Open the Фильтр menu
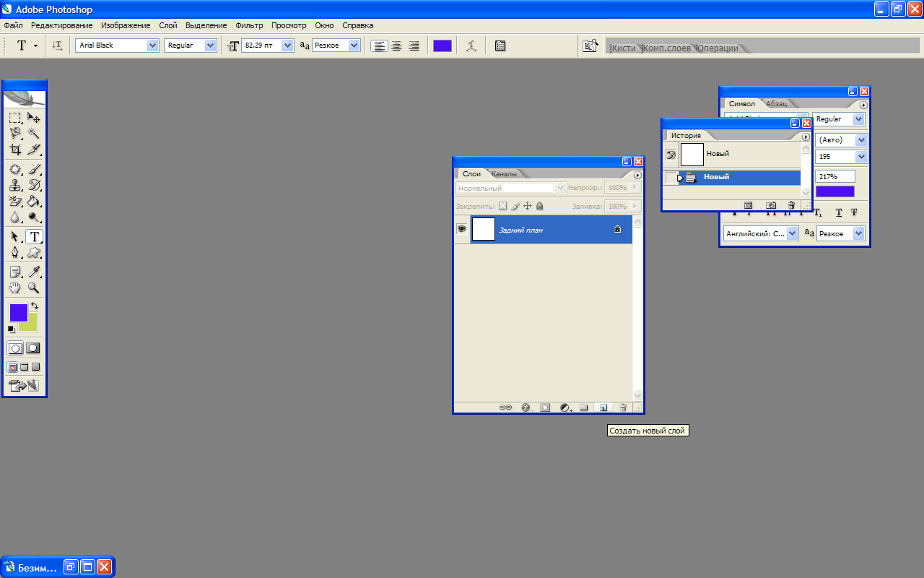924x578 pixels. [249, 25]
